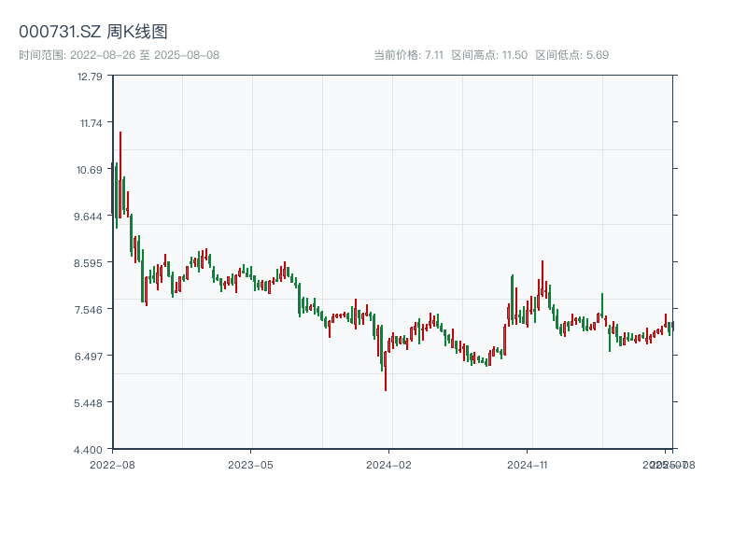Select the 10.69 y-axis tick label
747x560 pixels.
click(90, 170)
